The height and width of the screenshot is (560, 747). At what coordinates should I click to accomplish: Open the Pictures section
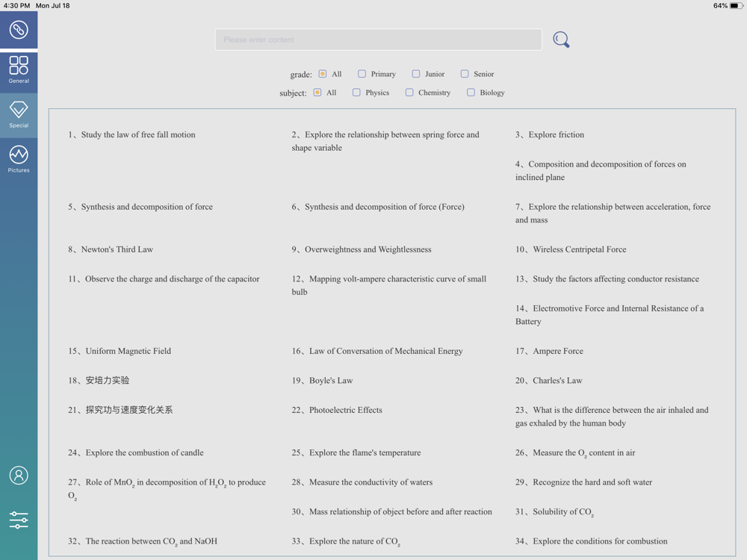coord(19,159)
